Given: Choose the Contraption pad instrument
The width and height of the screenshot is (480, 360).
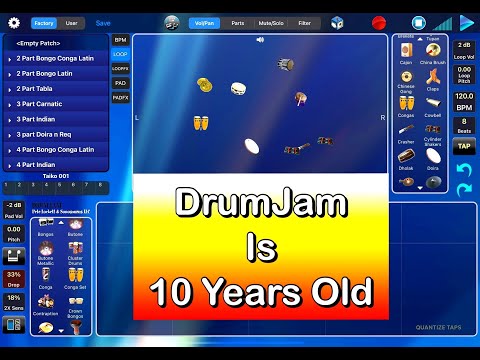Looking at the screenshot, I should [x=46, y=305].
